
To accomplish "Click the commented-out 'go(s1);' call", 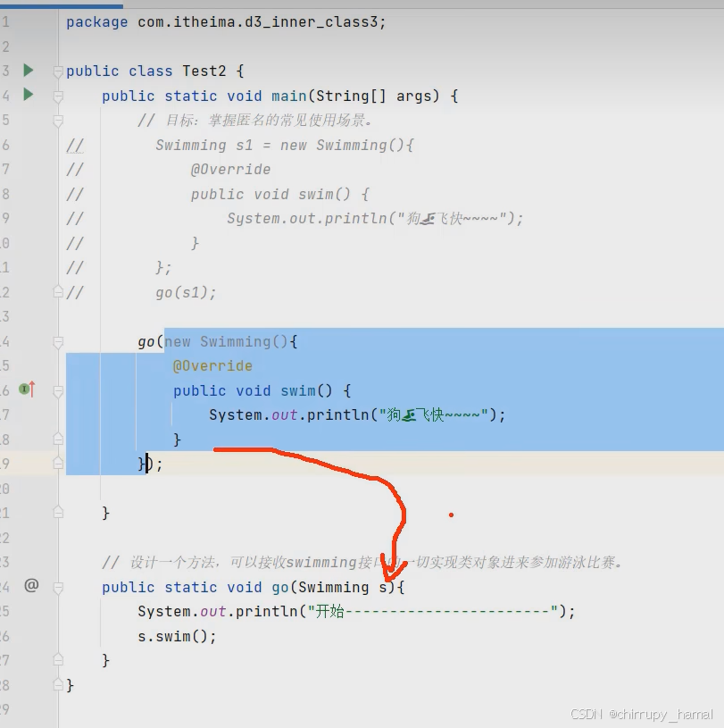I will pyautogui.click(x=186, y=292).
